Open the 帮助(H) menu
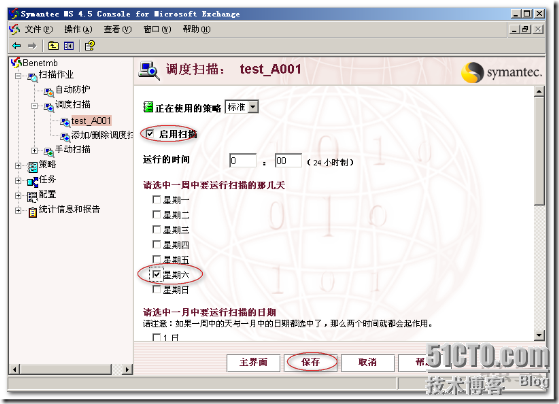 [x=196, y=29]
